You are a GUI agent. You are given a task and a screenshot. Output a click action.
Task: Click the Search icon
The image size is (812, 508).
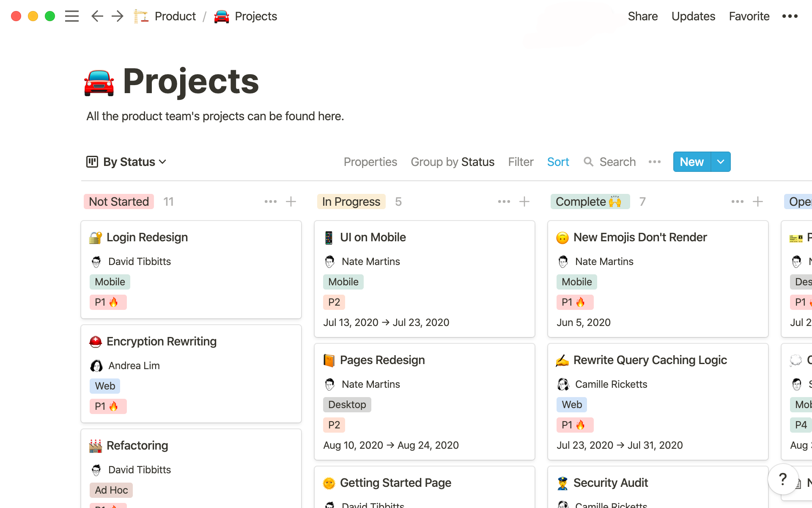588,162
